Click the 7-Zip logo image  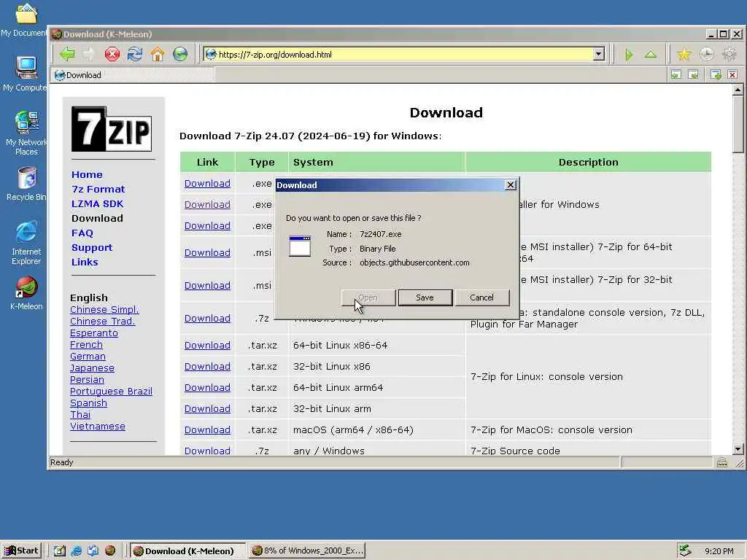tap(112, 129)
